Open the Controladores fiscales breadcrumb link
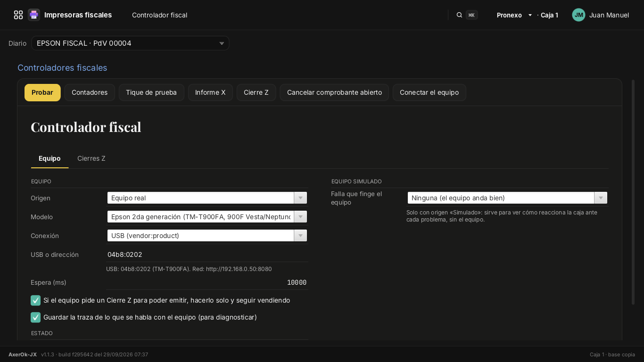644x362 pixels. (x=62, y=68)
